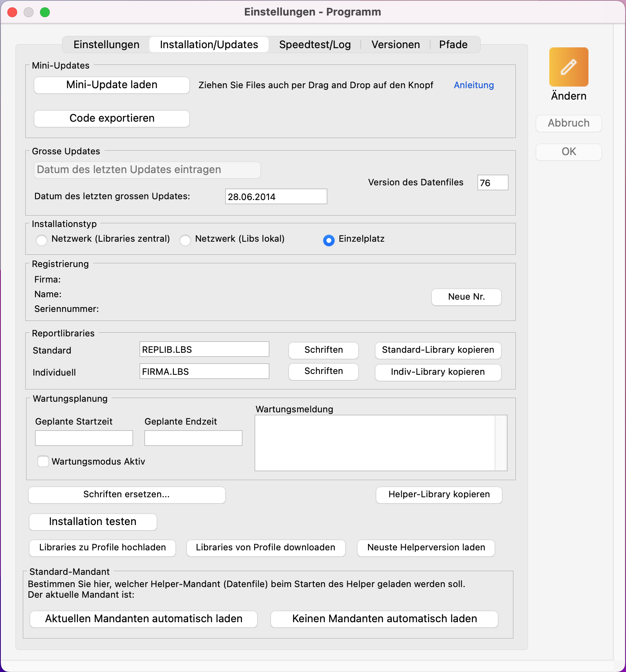Open the Pfade tab
Screen dimensions: 626x672
point(453,45)
